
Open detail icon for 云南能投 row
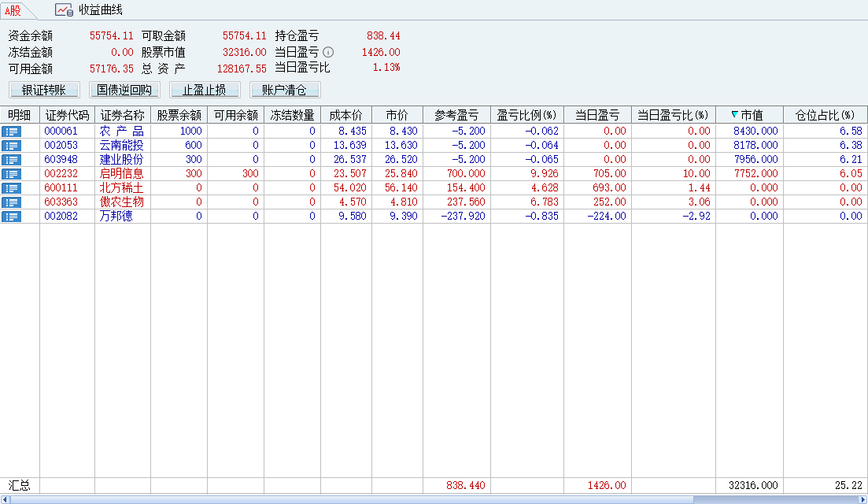(11, 146)
